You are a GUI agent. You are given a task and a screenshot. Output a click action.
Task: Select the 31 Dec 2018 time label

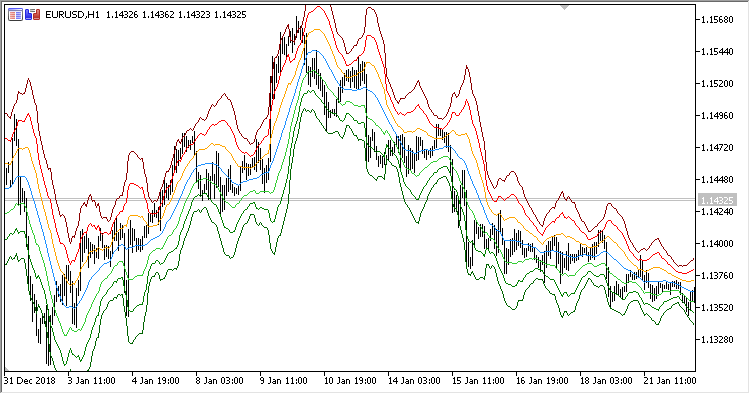30,381
